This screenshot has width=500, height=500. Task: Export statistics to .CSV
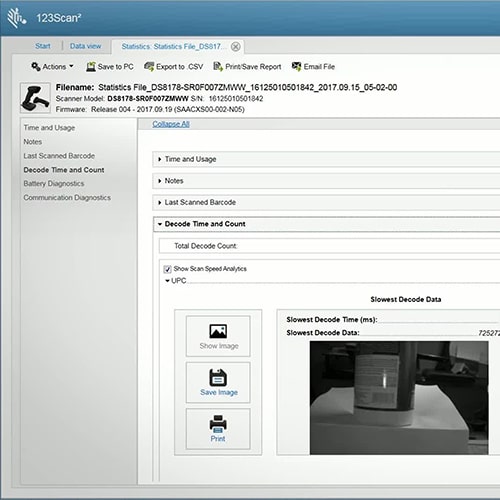click(x=173, y=67)
